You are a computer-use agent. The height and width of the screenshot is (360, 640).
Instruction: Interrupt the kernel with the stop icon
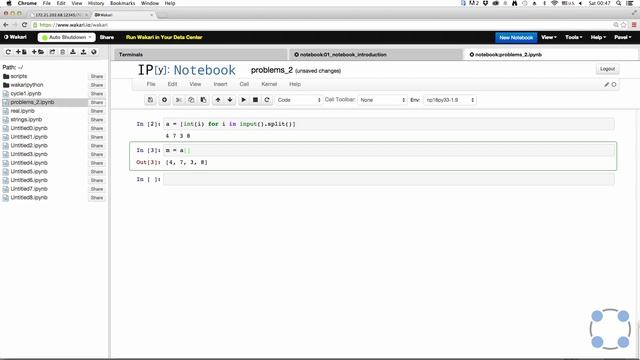[x=255, y=100]
